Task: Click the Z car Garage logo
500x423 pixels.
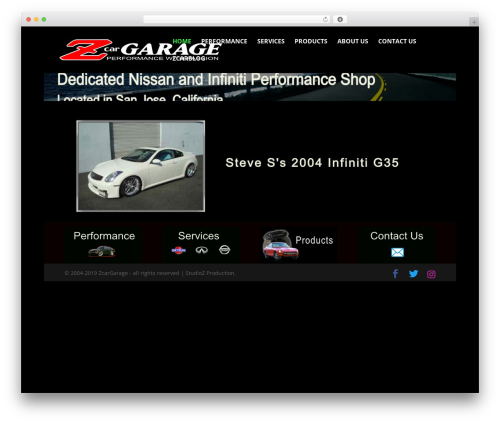Action: (140, 50)
